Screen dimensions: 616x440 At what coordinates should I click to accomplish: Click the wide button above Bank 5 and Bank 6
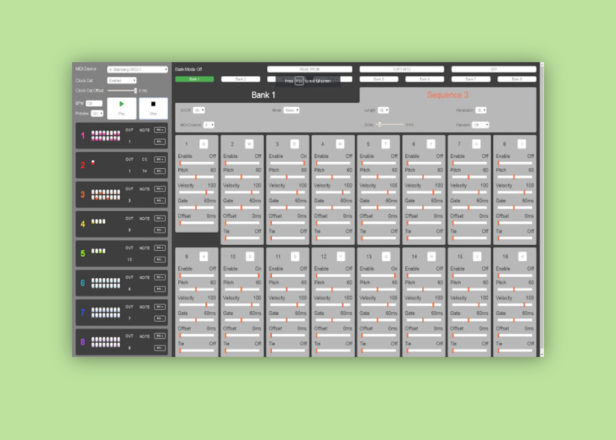(402, 69)
